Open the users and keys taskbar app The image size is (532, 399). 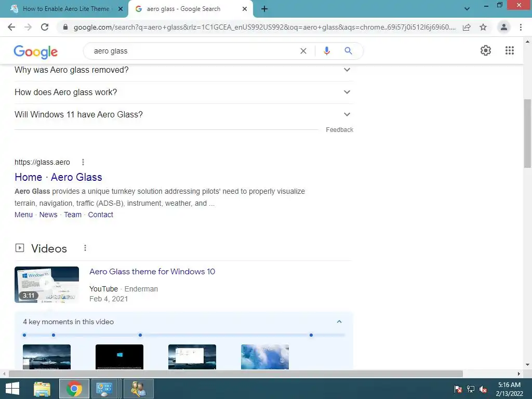(138, 389)
